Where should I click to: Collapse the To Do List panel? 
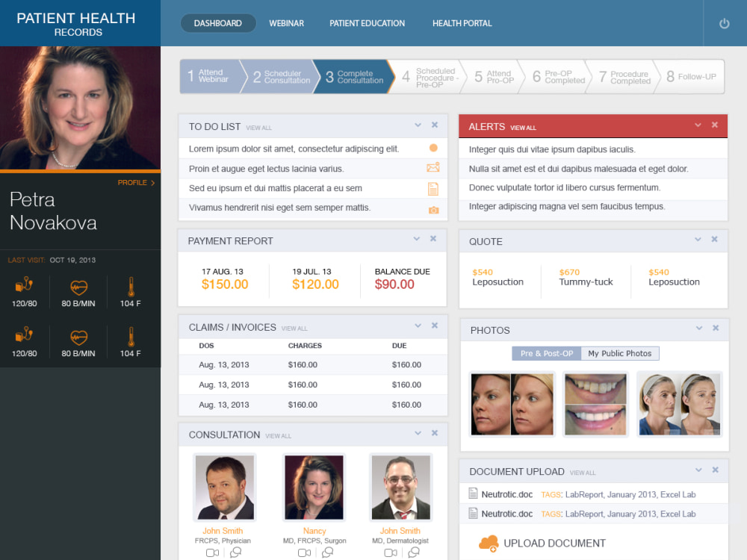click(418, 125)
